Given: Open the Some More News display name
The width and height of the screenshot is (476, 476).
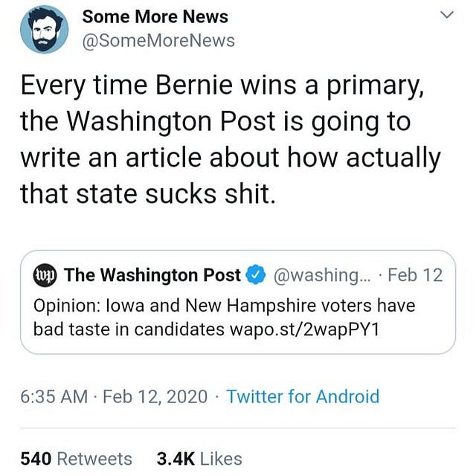Looking at the screenshot, I should click(155, 16).
